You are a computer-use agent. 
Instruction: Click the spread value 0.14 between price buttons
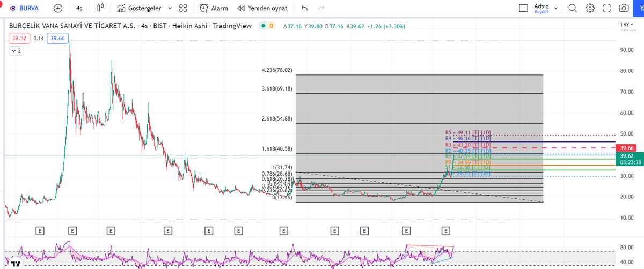coord(39,38)
